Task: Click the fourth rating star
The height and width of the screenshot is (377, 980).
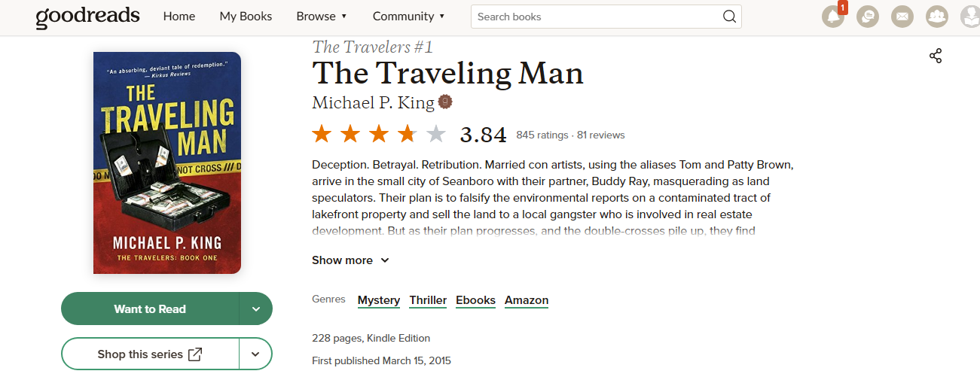Action: (x=408, y=135)
